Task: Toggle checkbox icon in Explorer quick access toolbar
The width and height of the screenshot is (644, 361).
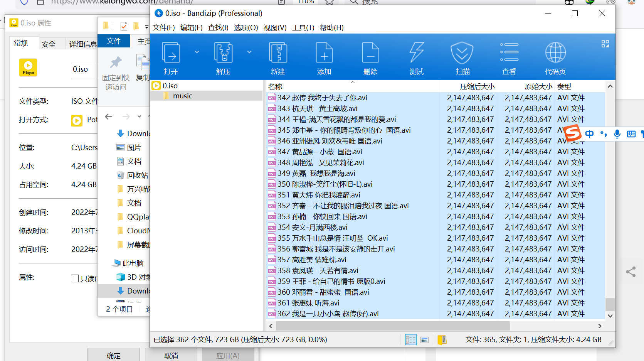Action: pos(124,26)
